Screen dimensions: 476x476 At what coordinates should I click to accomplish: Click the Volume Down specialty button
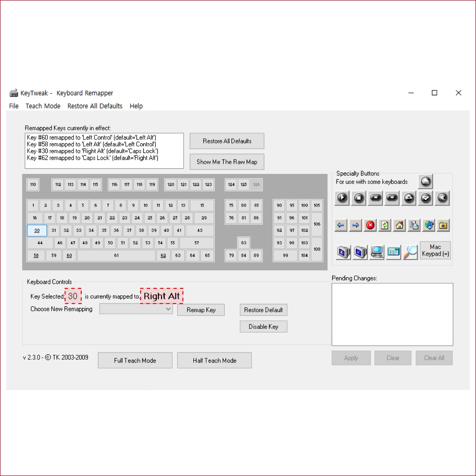click(425, 198)
